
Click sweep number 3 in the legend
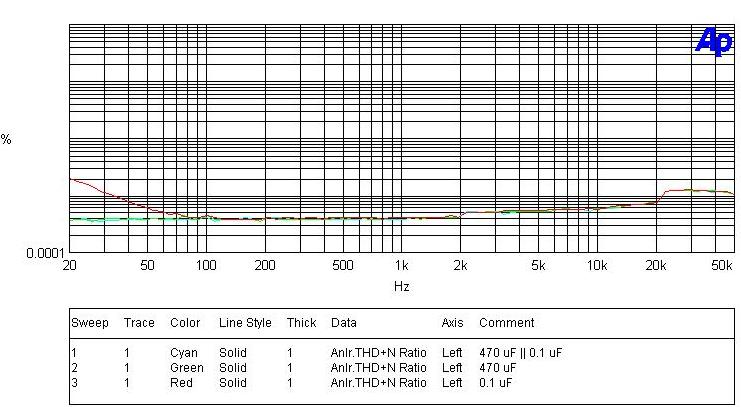point(74,382)
